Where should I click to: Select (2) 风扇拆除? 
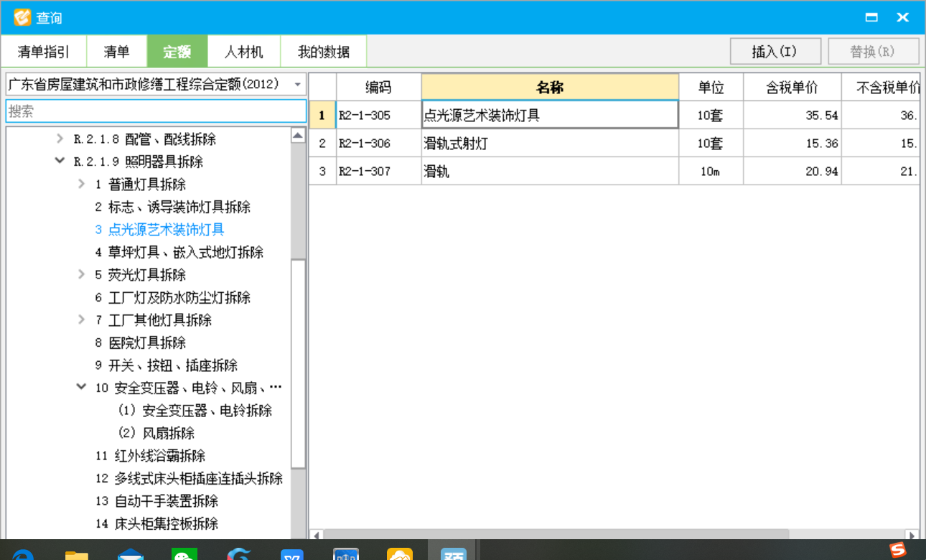[x=156, y=433]
